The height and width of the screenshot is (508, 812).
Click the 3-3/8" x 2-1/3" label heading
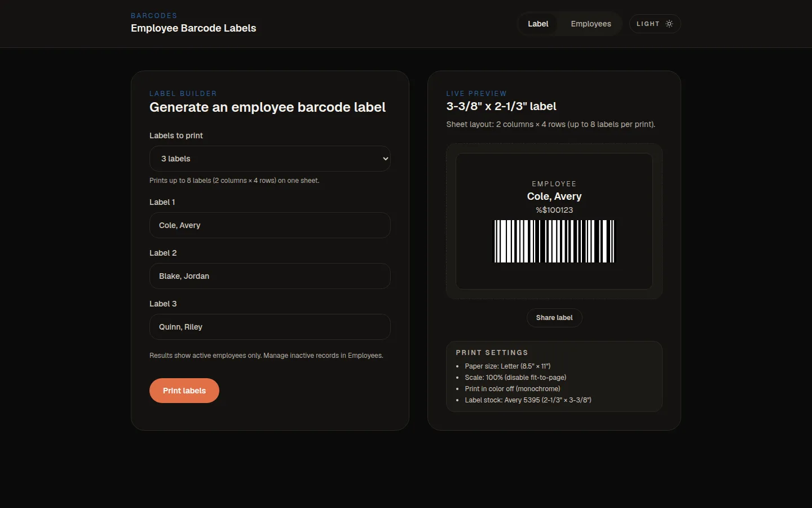pos(501,106)
